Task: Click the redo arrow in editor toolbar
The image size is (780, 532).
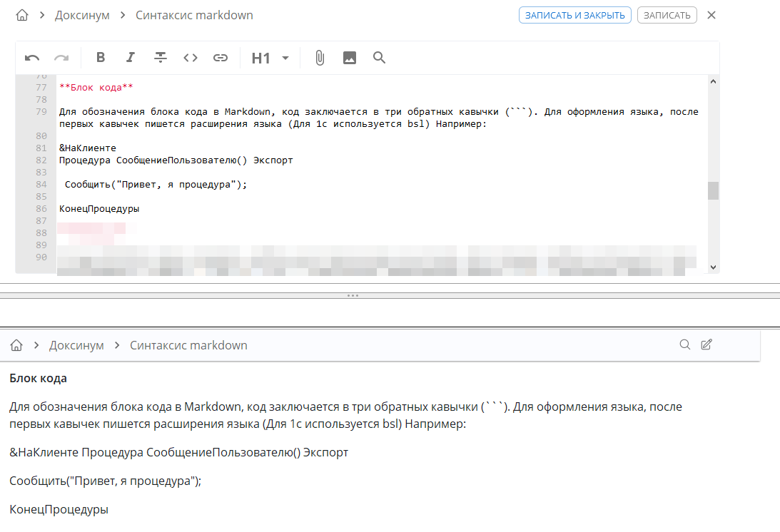Action: click(62, 58)
